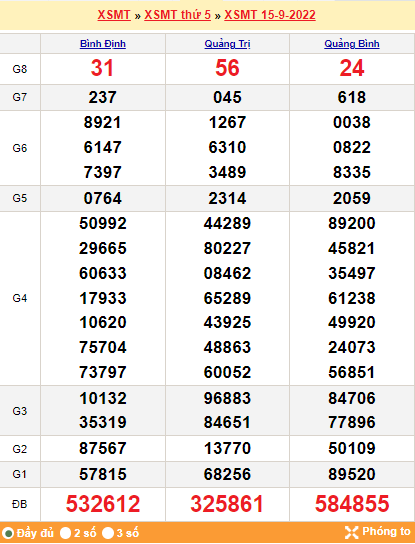Select the 2 số radio option
This screenshot has height=544, width=415.
pos(65,533)
